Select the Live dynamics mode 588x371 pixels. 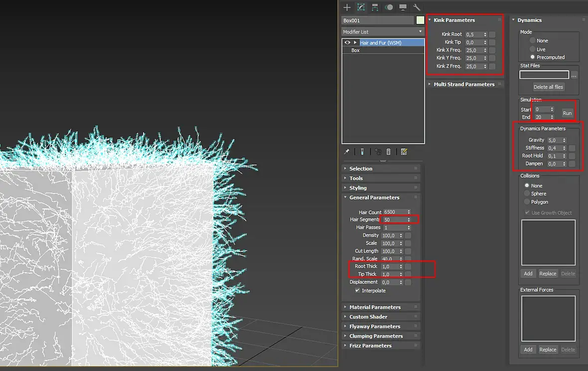[x=533, y=49]
